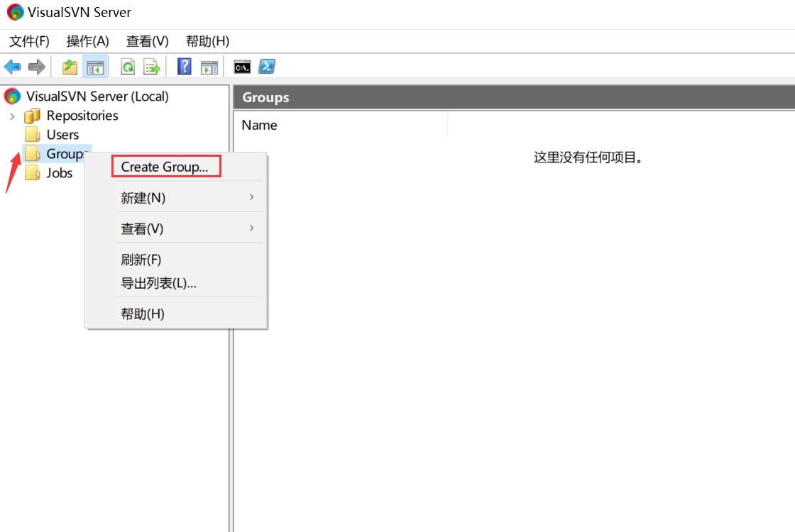
Task: Click the VisualSVN Server (Local) tree icon
Action: (12, 96)
